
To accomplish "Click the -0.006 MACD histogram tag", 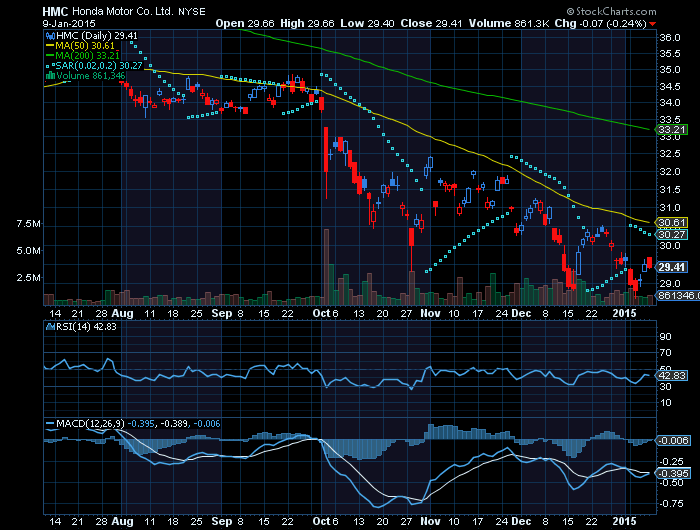I will coord(673,441).
